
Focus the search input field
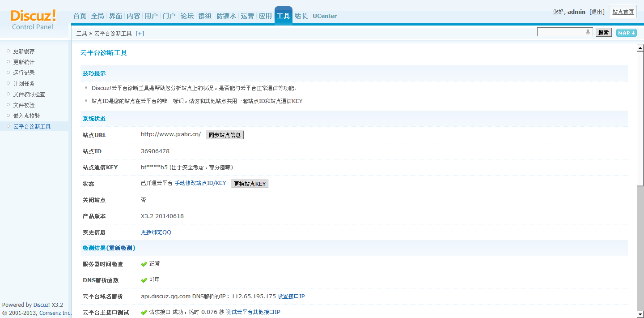[561, 32]
